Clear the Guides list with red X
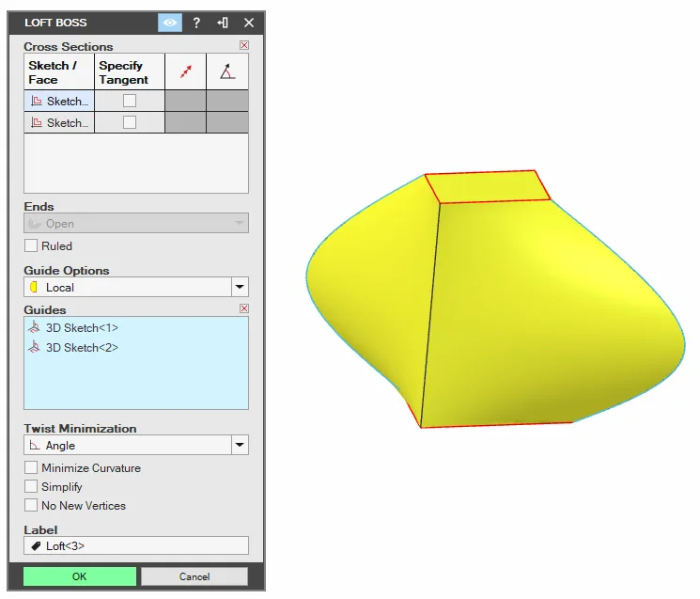The height and width of the screenshot is (599, 700). point(244,308)
